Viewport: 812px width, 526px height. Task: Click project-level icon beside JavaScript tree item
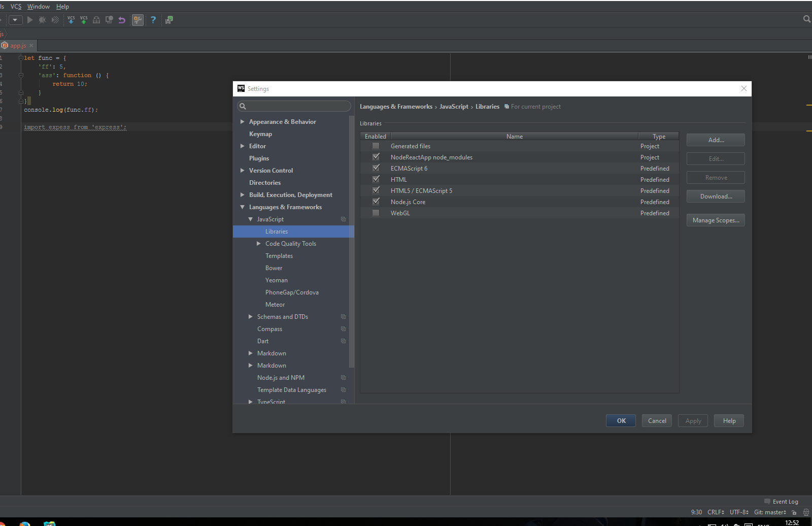pyautogui.click(x=344, y=219)
